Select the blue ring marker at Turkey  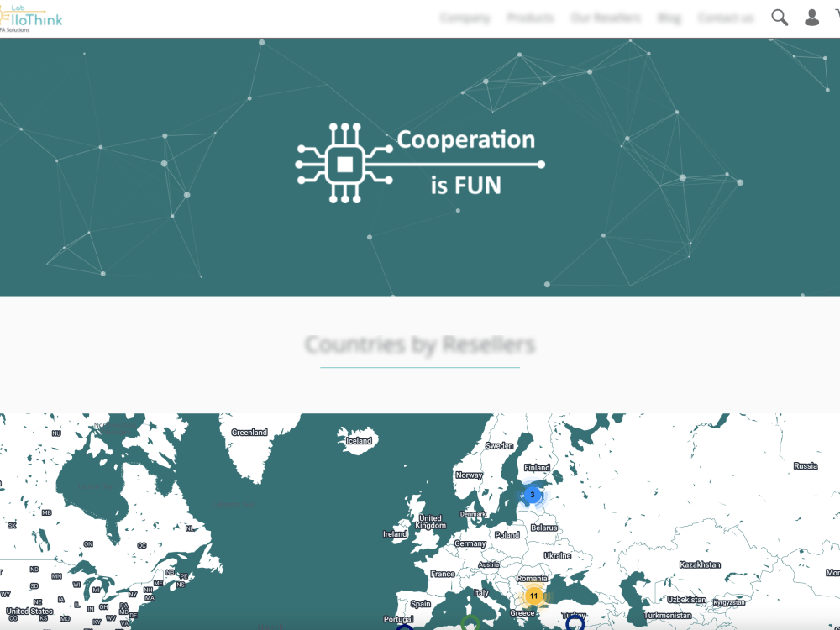pos(575,623)
